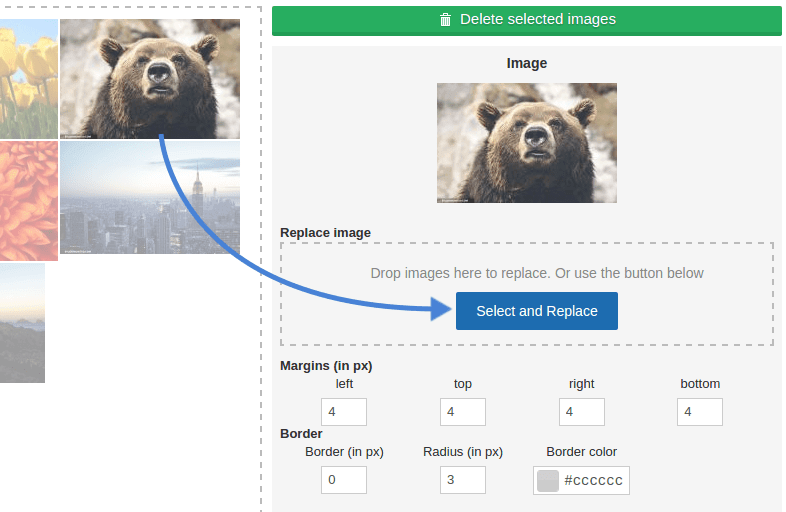786x512 pixels.
Task: Pick the orange flower gallery image
Action: pyautogui.click(x=28, y=200)
